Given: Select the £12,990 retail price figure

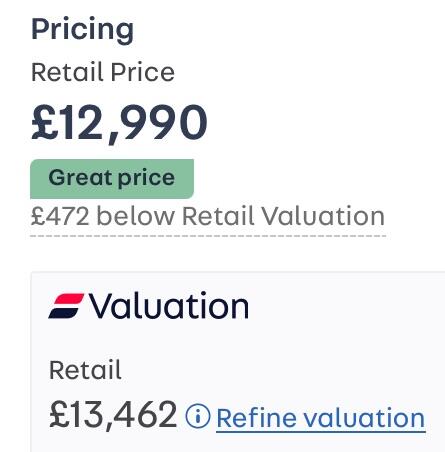Looking at the screenshot, I should coord(119,122).
